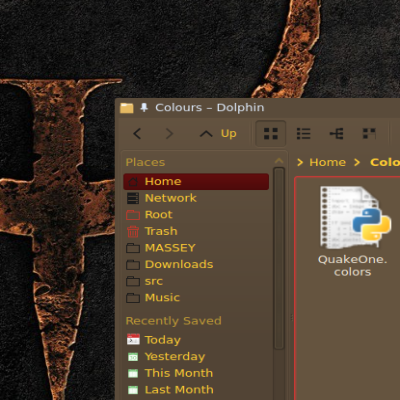Image resolution: width=400 pixels, height=400 pixels.
Task: Click the folder icon in Dolphin title bar
Action: click(127, 108)
